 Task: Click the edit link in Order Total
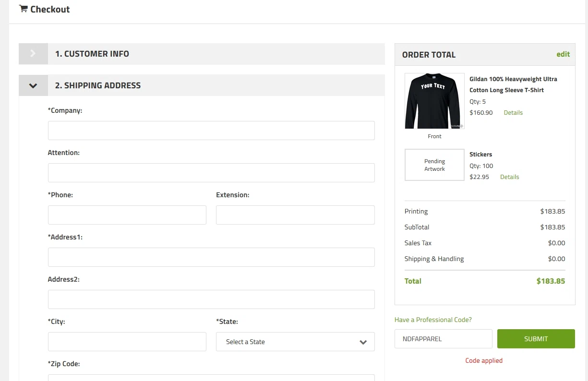(563, 54)
